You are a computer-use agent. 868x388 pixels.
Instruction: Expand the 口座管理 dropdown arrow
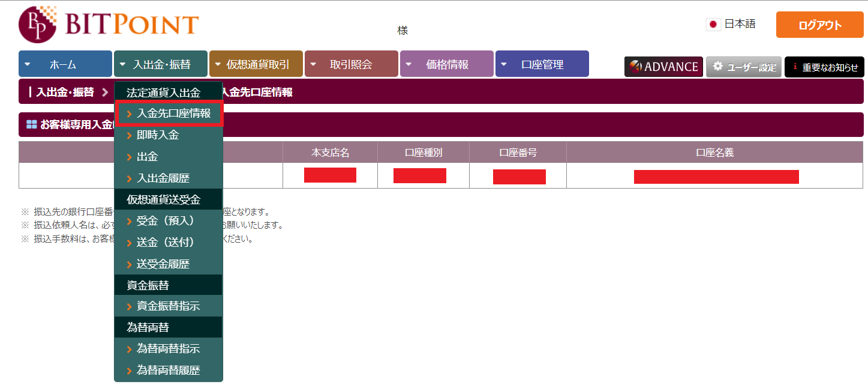[504, 64]
